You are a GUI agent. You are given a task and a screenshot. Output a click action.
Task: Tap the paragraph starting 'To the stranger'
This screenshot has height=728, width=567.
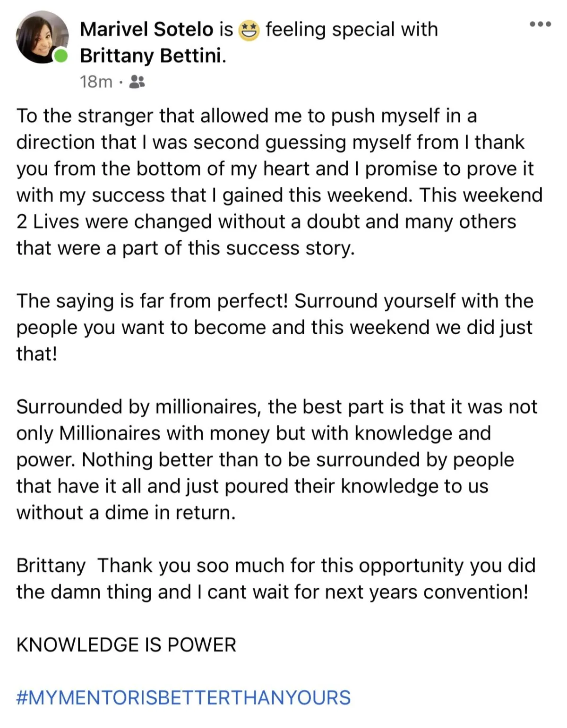pyautogui.click(x=280, y=182)
